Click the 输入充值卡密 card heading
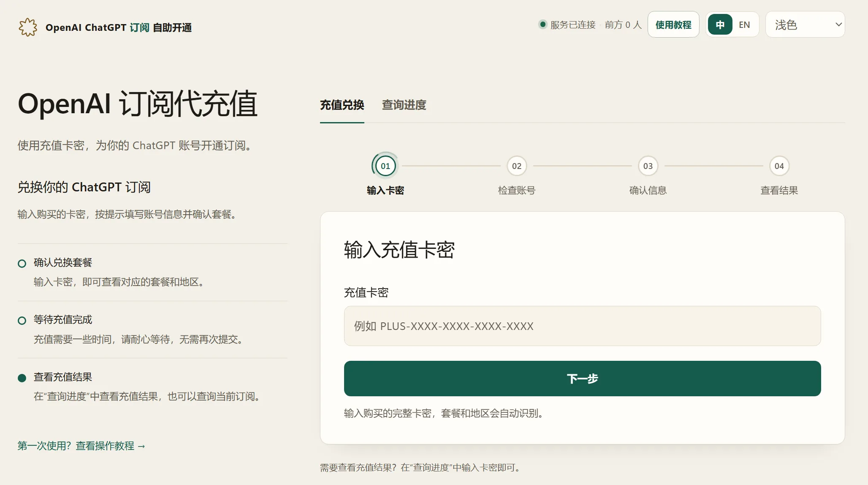 pos(399,250)
